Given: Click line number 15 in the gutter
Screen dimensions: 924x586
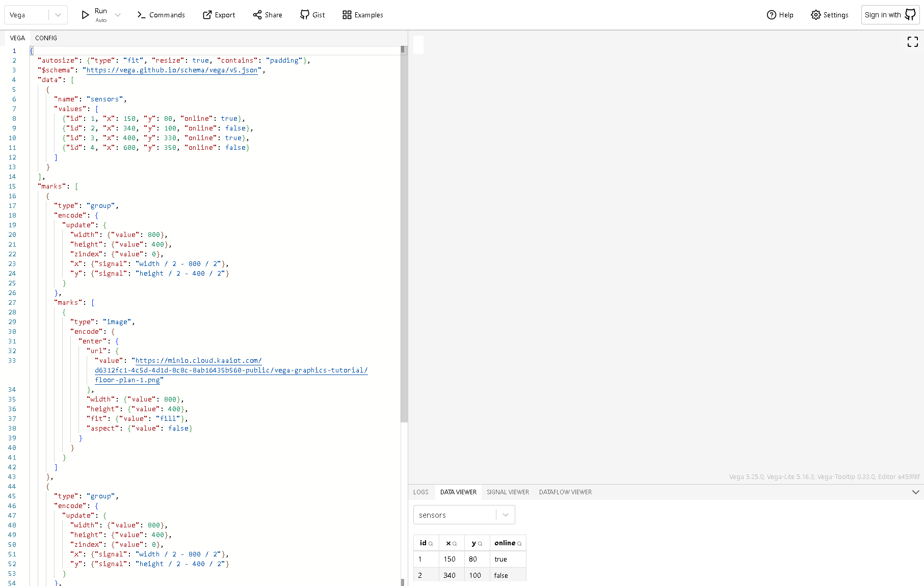Looking at the screenshot, I should click(12, 187).
